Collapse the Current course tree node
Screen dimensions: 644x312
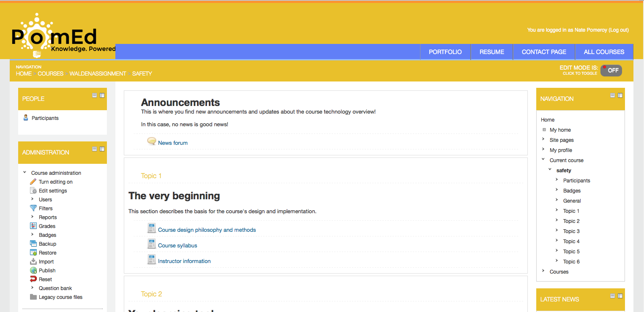click(543, 160)
